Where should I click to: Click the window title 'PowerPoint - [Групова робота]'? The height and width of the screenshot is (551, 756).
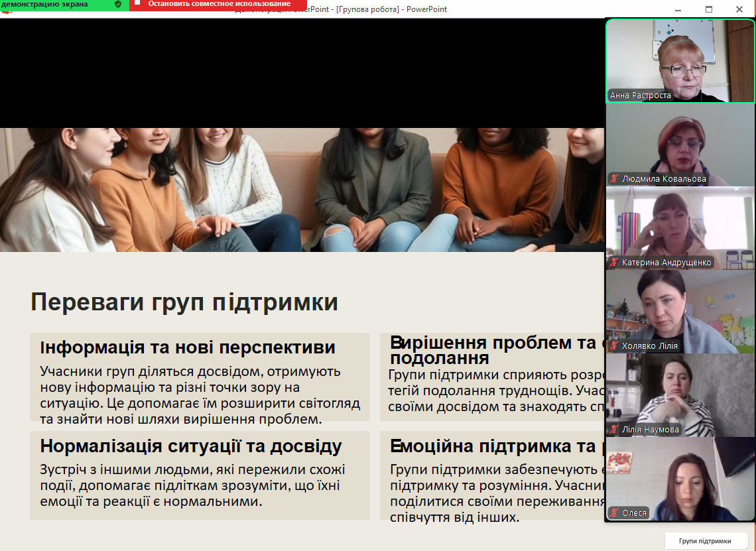(x=341, y=9)
